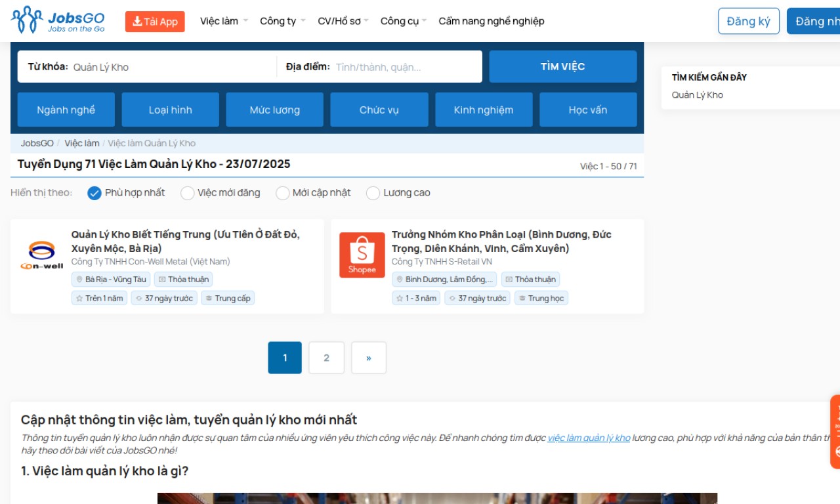
Task: Go to JobsGO breadcrumb link
Action: [x=37, y=143]
